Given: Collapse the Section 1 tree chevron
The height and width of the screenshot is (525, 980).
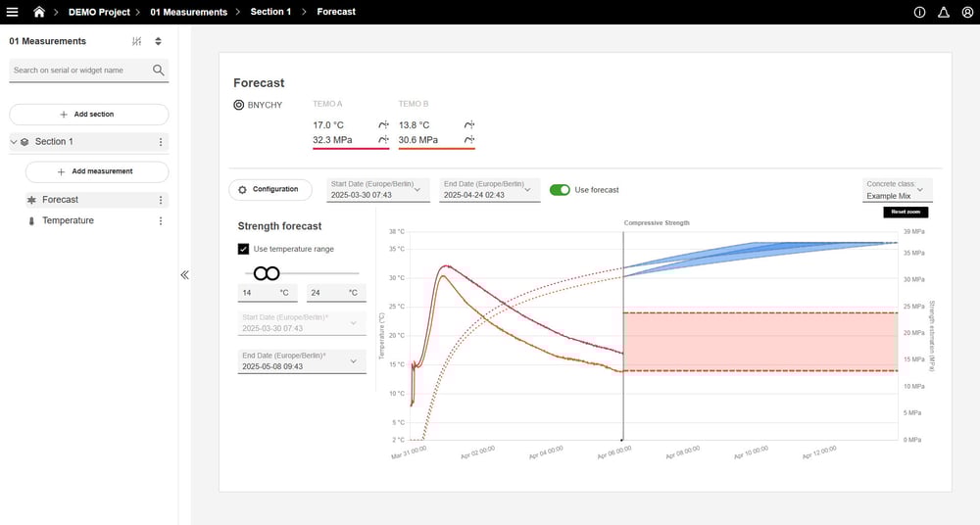Looking at the screenshot, I should pos(14,142).
